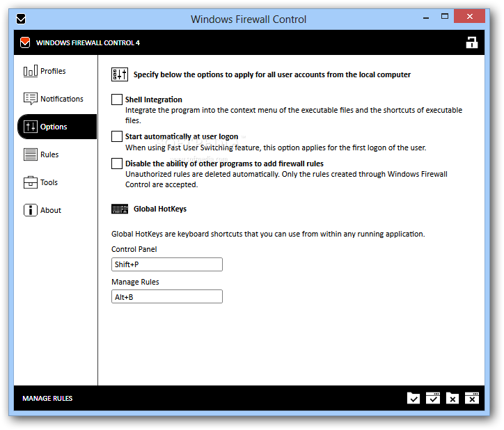This screenshot has width=504, height=430.
Task: Click the folder with X icon
Action: 452,398
